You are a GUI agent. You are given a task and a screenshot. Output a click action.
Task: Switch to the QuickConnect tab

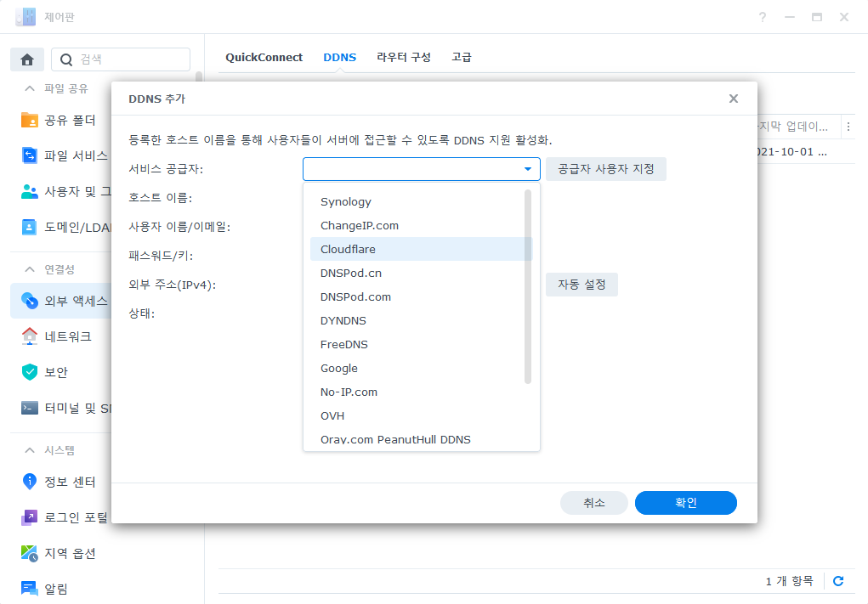[x=264, y=58]
